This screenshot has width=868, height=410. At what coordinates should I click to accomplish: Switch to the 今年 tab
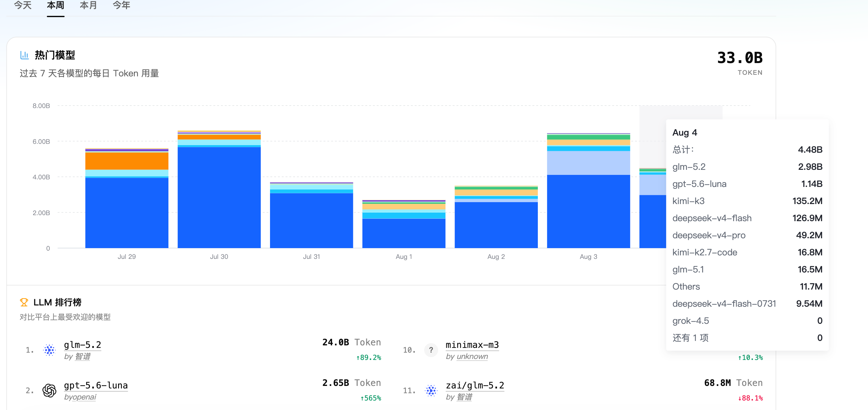click(121, 5)
